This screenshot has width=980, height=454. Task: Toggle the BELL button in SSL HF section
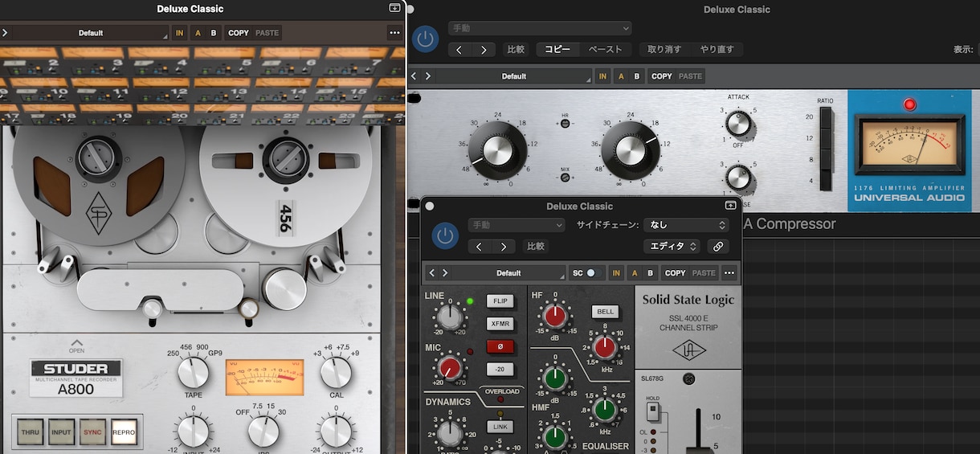[x=605, y=312]
